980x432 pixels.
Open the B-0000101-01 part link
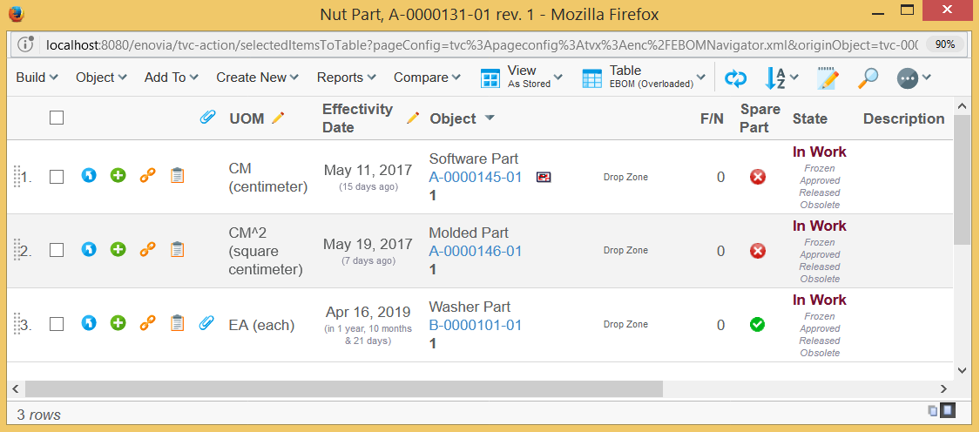476,326
